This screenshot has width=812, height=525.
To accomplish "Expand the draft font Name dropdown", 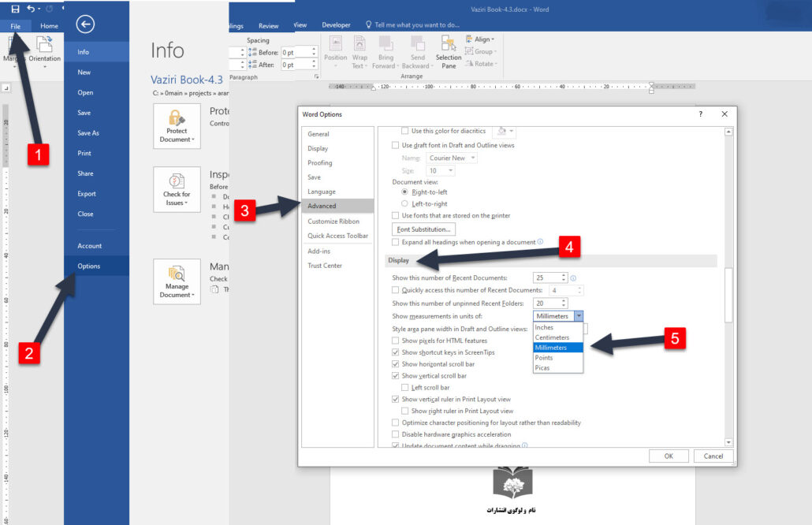I will (452, 158).
